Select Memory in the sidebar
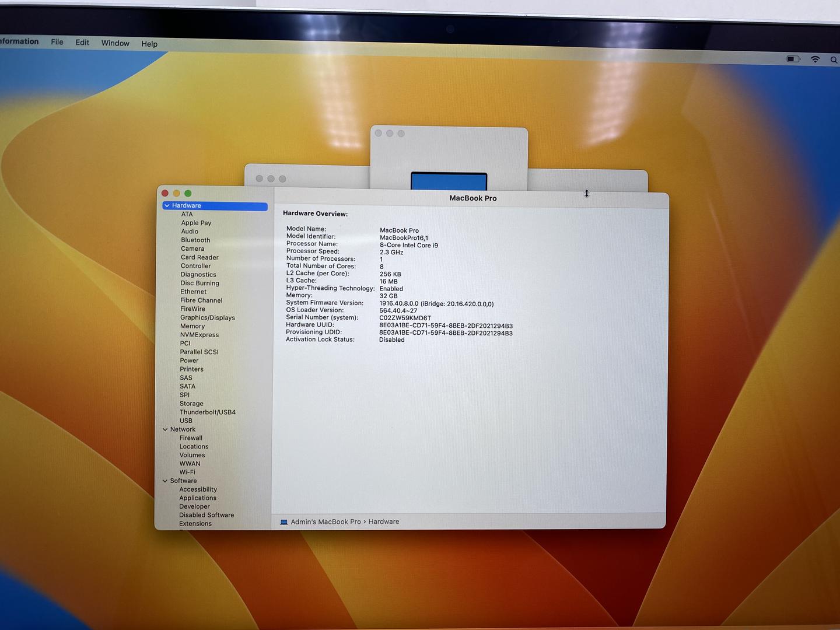The width and height of the screenshot is (840, 630). [x=192, y=326]
